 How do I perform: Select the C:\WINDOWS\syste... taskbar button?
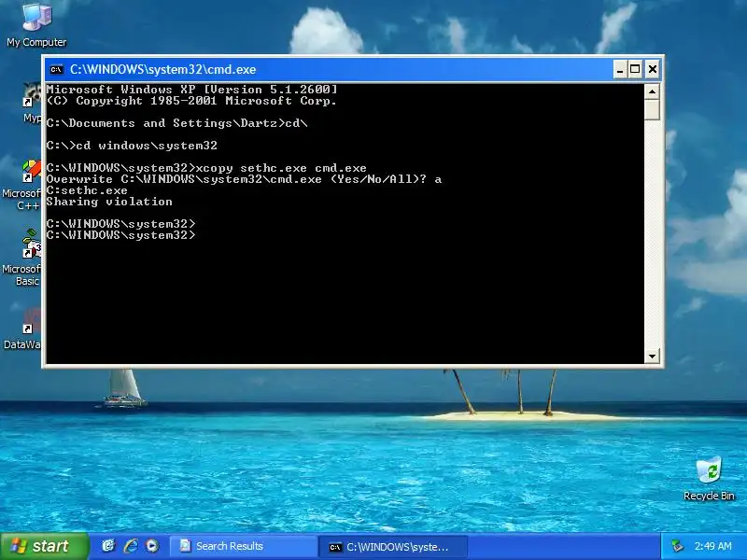point(393,547)
